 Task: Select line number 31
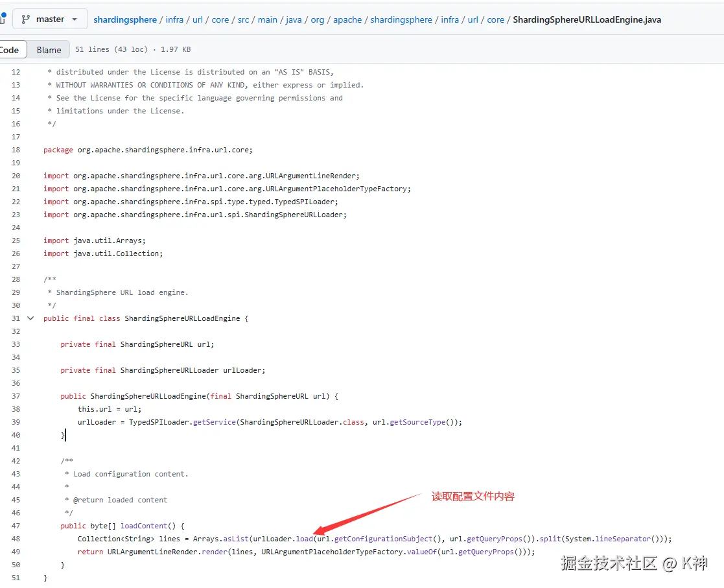[x=16, y=318]
